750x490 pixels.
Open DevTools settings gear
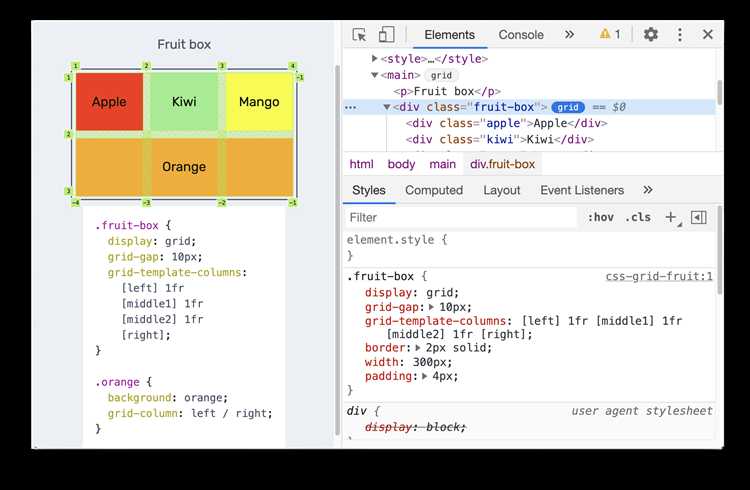(651, 34)
